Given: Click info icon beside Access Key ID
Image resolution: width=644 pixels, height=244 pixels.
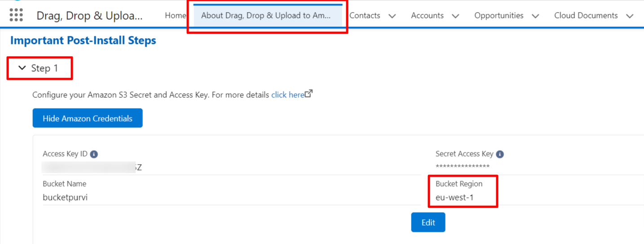Looking at the screenshot, I should click(94, 154).
